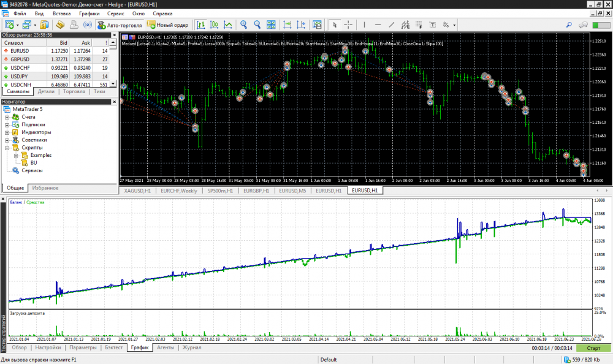Click the green Старт button

pos(593,348)
